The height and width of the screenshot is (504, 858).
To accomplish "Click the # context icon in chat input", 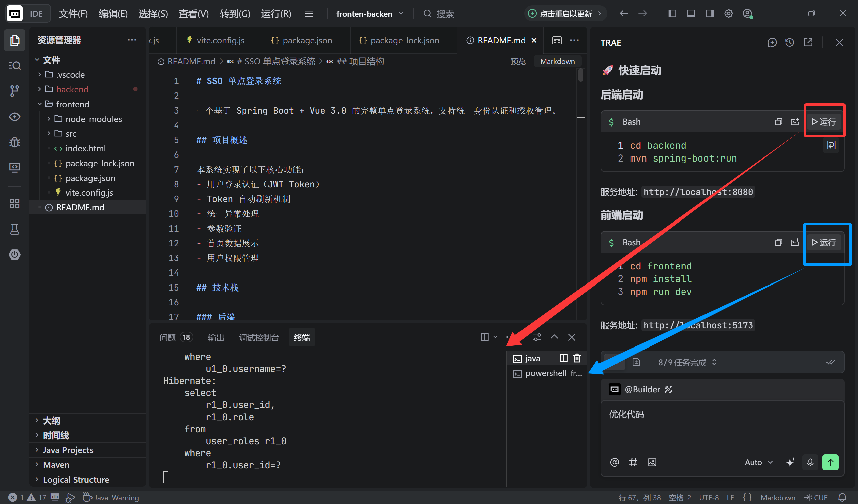I will point(633,462).
